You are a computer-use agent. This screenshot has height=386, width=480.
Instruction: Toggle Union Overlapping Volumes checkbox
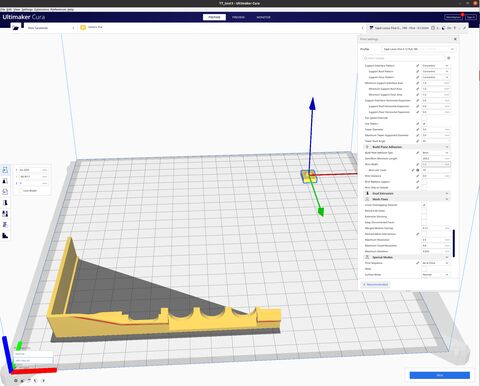(424, 205)
